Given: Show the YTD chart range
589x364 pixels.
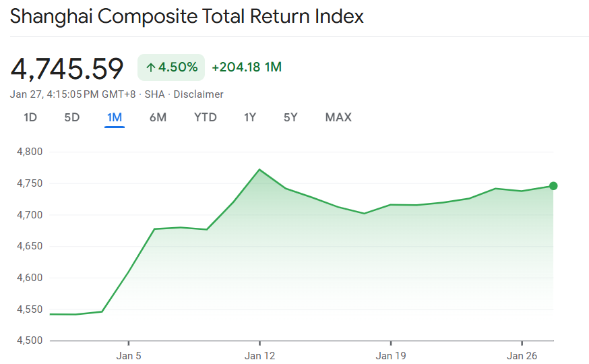Looking at the screenshot, I should [206, 117].
